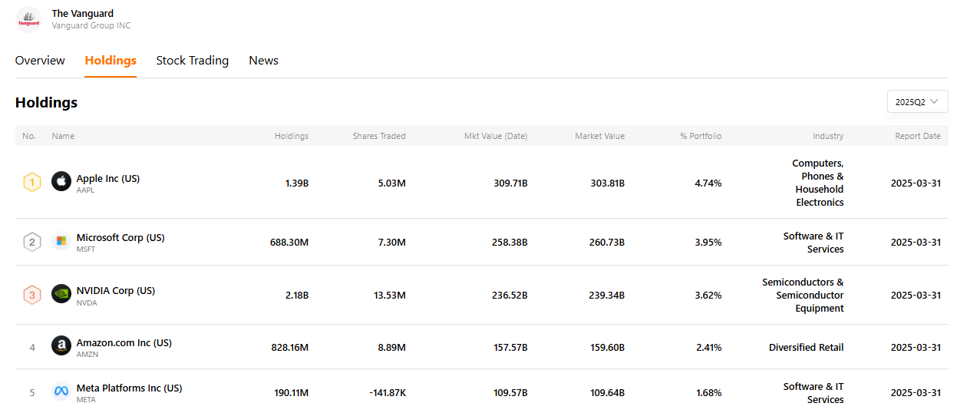Screen dimensions: 980x413
Task: Select the Holdings tab
Action: click(x=111, y=61)
